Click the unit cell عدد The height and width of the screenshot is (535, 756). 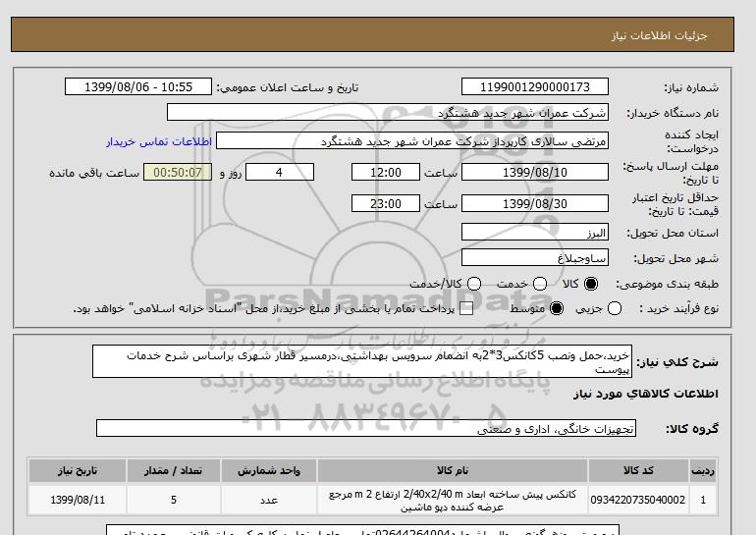tap(269, 500)
